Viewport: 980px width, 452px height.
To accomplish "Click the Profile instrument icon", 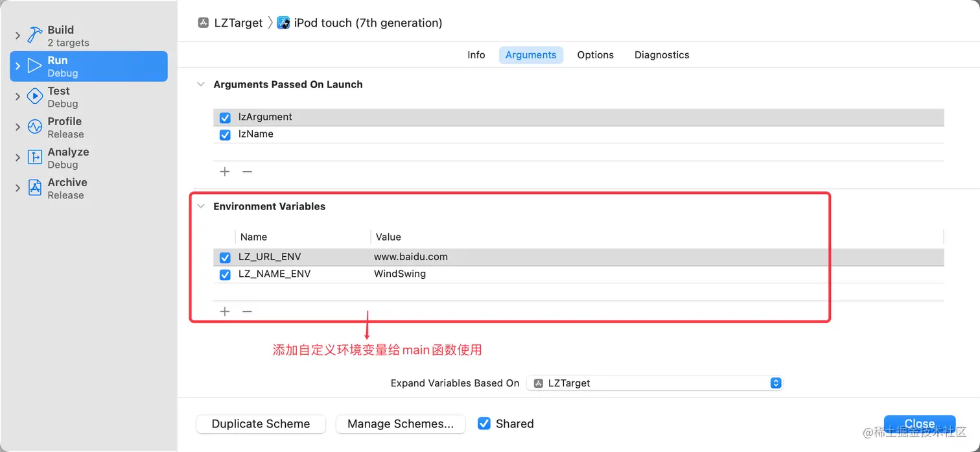I will point(34,127).
